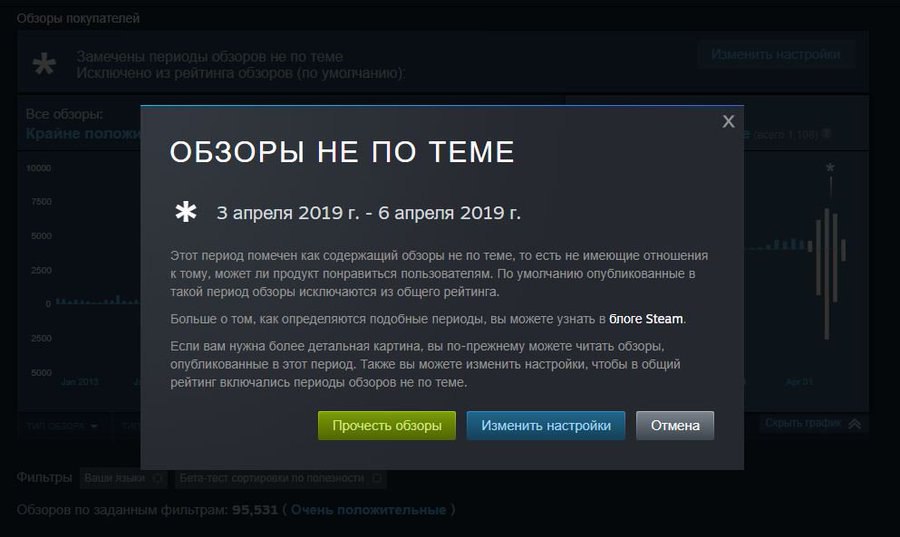
Task: Click 'Изменить настройки' in the background banner
Action: coord(775,55)
